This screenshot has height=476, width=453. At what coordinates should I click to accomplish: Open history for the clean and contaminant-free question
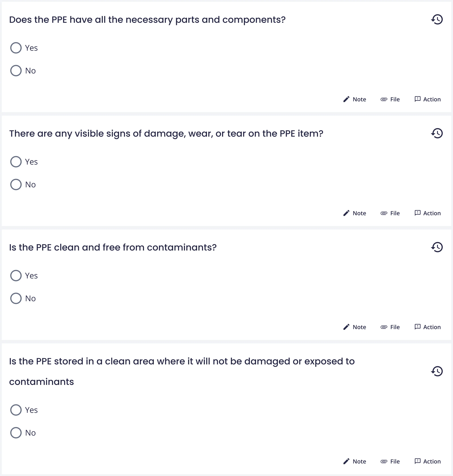[x=437, y=247]
